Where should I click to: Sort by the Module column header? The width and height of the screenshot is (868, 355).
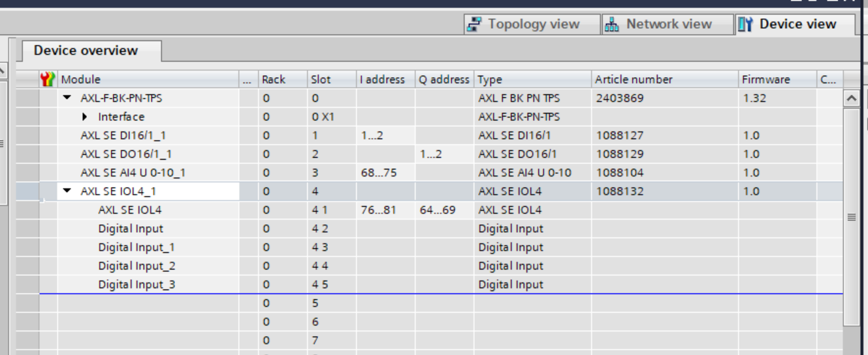coord(148,79)
